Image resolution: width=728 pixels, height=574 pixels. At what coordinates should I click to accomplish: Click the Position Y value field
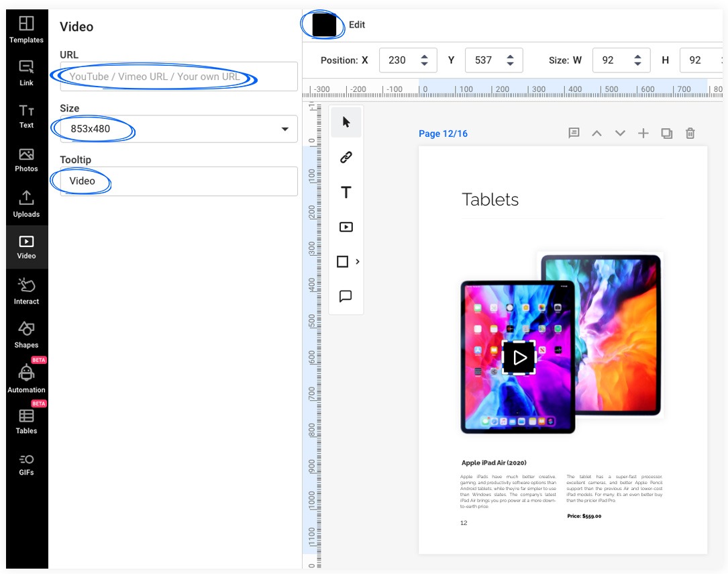click(x=484, y=60)
